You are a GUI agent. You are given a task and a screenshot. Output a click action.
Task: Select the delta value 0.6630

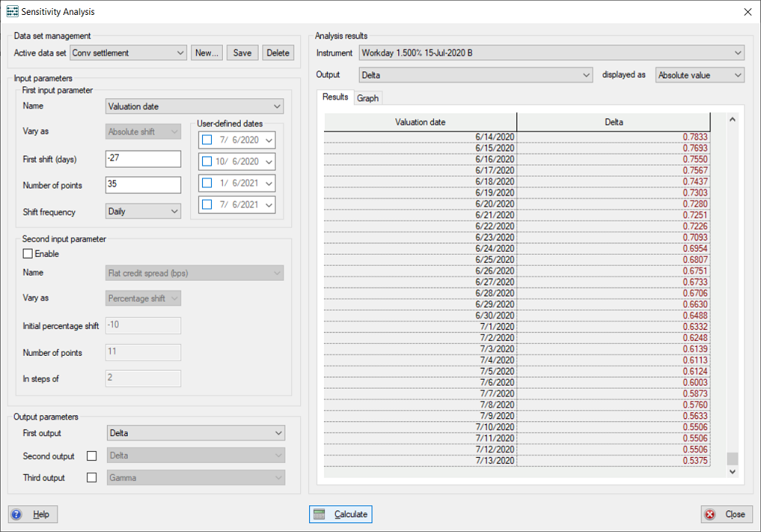pyautogui.click(x=613, y=305)
